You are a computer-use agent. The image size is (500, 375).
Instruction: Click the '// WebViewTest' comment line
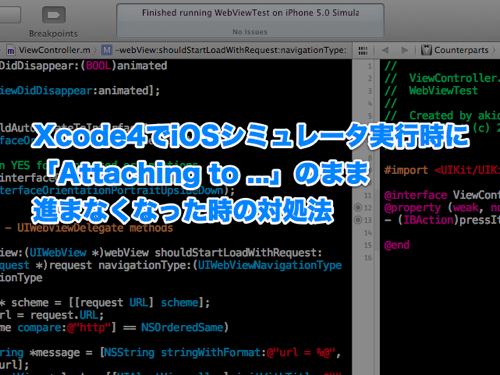click(x=431, y=91)
